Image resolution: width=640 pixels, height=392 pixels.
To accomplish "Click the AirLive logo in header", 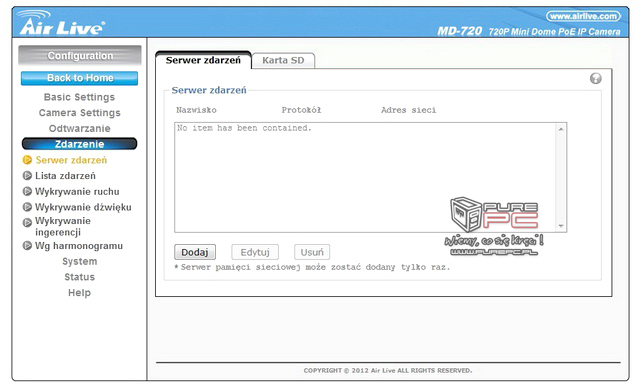I will coord(62,23).
